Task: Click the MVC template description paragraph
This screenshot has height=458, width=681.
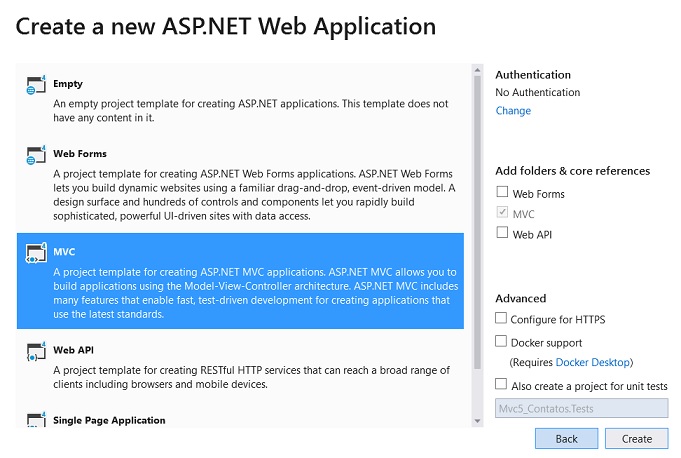Action: tap(256, 293)
